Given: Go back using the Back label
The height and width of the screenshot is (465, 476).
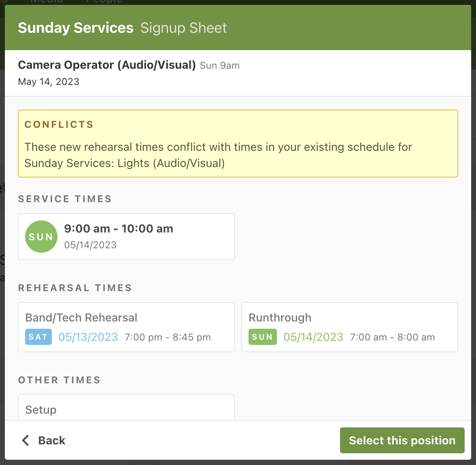Looking at the screenshot, I should (x=51, y=440).
